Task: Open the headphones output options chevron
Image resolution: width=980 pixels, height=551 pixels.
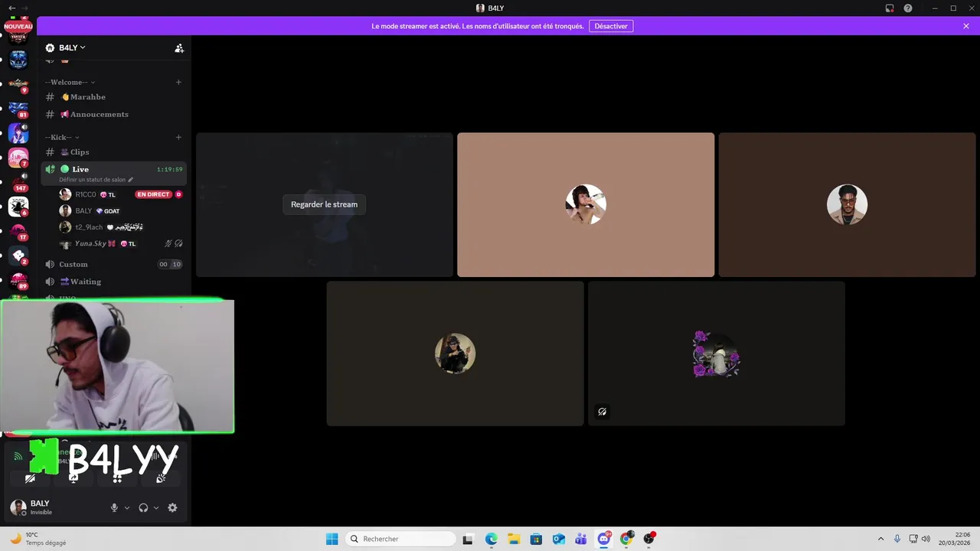Action: coord(156,507)
